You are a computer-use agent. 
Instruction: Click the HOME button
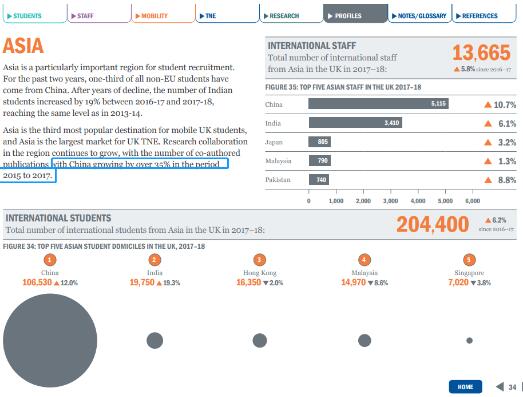465,387
